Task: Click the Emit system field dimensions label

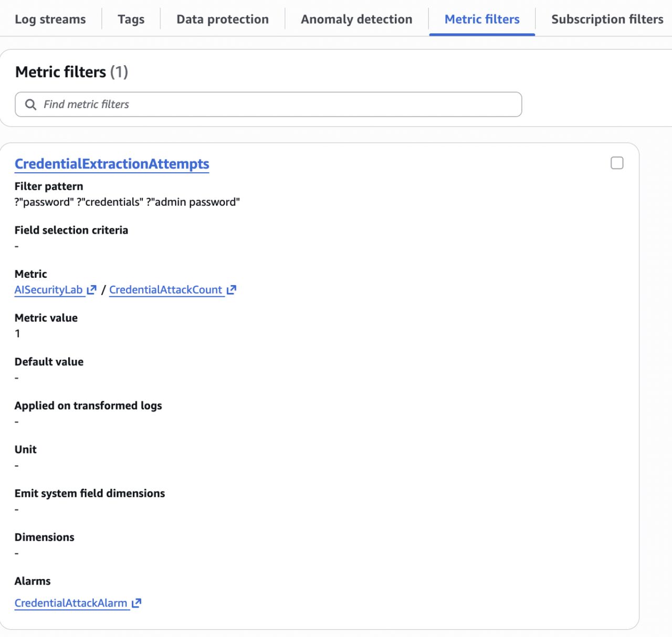Action: tap(90, 493)
